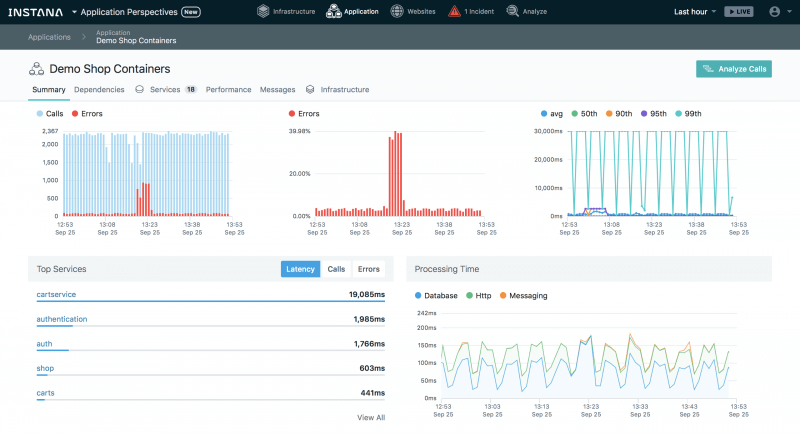The image size is (800, 434).
Task: Toggle avg latency legend item
Action: (552, 114)
